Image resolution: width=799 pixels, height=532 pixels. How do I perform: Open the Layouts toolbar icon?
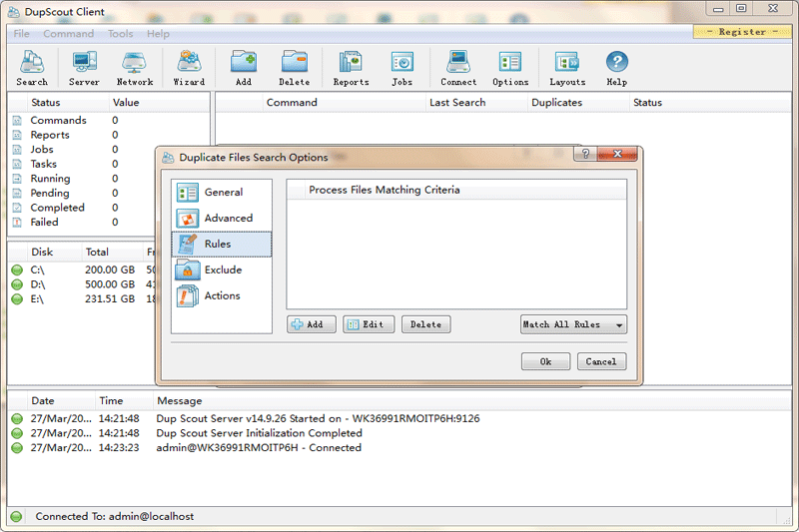point(567,69)
